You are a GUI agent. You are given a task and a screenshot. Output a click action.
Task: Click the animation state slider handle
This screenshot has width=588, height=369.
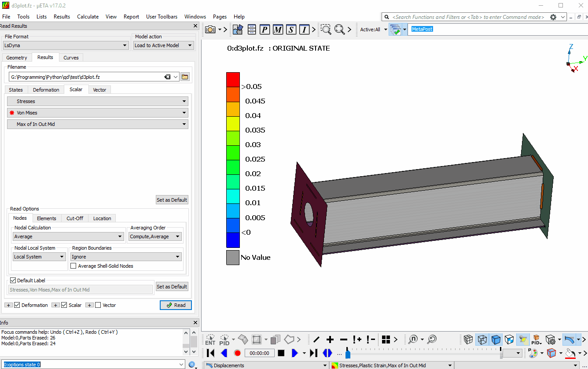click(348, 353)
